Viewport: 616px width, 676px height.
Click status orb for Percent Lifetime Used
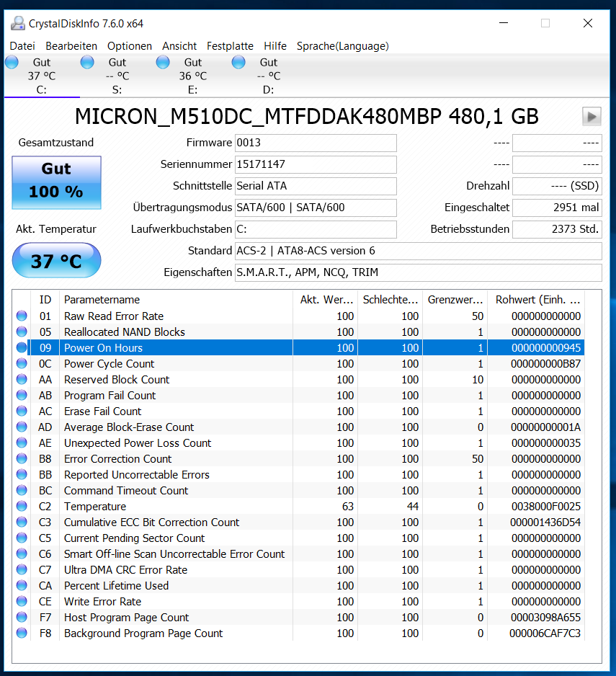22,585
